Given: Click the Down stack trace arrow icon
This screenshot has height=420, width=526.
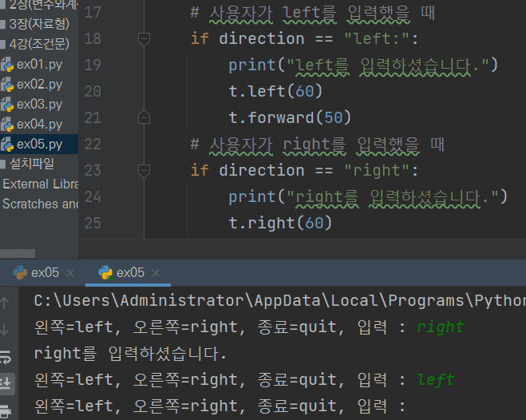Looking at the screenshot, I should pos(5,330).
